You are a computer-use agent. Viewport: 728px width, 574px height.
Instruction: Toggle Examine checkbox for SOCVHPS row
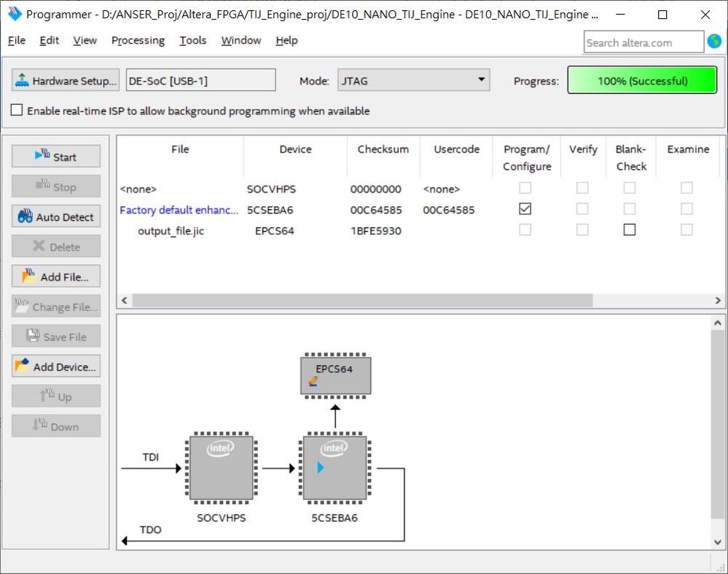point(686,188)
